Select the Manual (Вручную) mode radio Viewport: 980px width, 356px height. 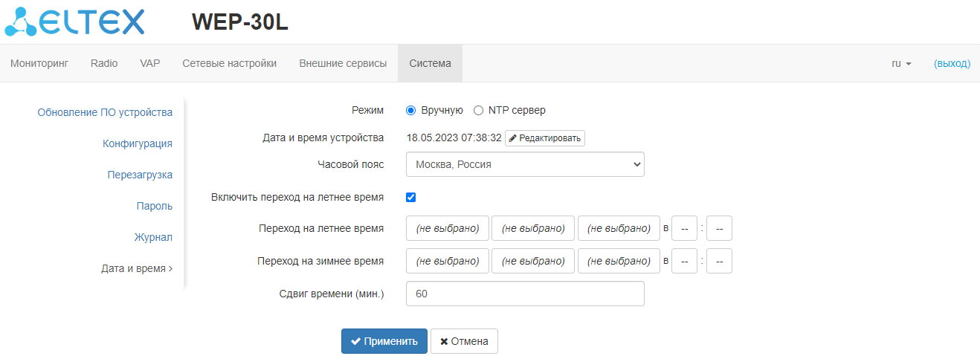(411, 111)
